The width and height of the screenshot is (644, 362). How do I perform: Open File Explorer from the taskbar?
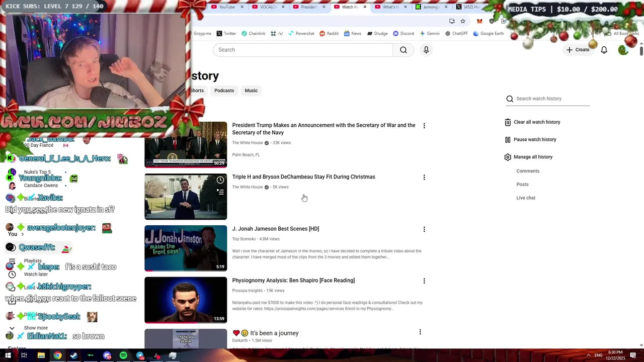[x=41, y=355]
